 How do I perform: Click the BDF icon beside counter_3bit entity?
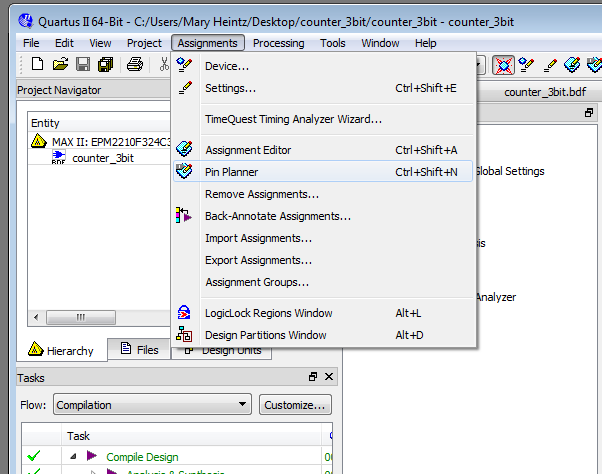tap(58, 157)
